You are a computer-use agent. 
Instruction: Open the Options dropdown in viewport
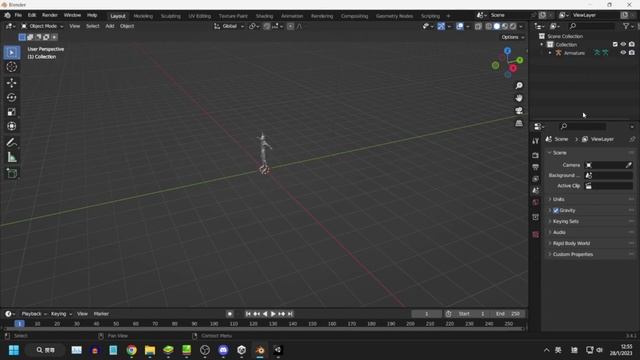[513, 37]
